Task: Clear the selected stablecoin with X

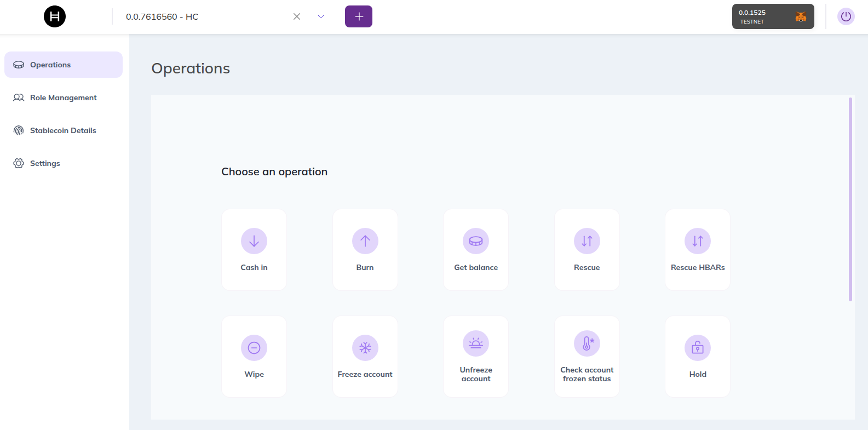Action: 297,16
